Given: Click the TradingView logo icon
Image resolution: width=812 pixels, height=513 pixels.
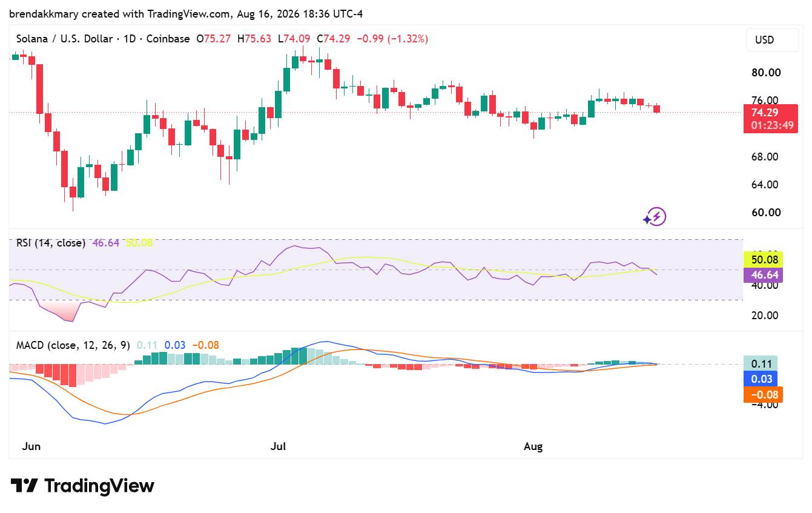Looking at the screenshot, I should tap(24, 486).
